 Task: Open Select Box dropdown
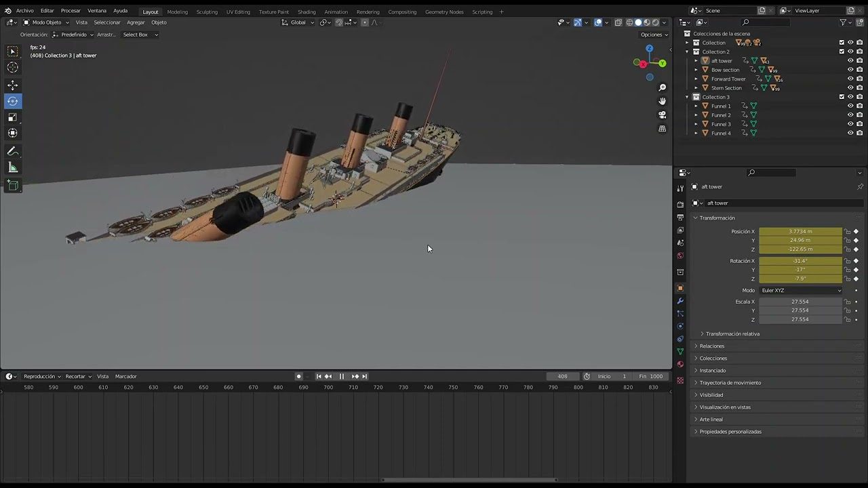coord(140,35)
